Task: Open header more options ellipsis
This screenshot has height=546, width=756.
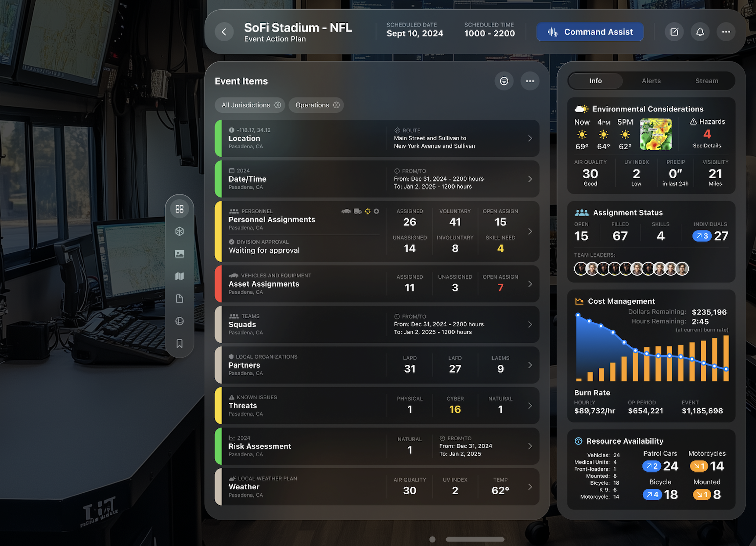Action: pyautogui.click(x=726, y=32)
